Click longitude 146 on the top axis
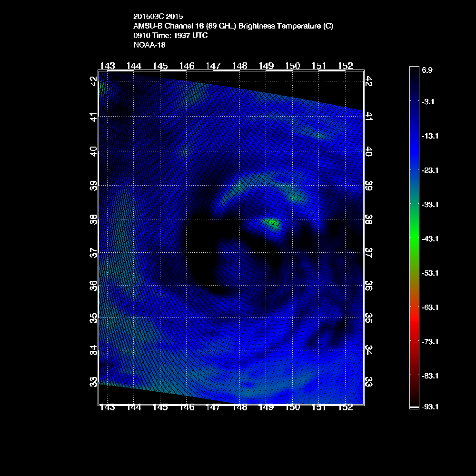476x476 pixels. tap(187, 66)
